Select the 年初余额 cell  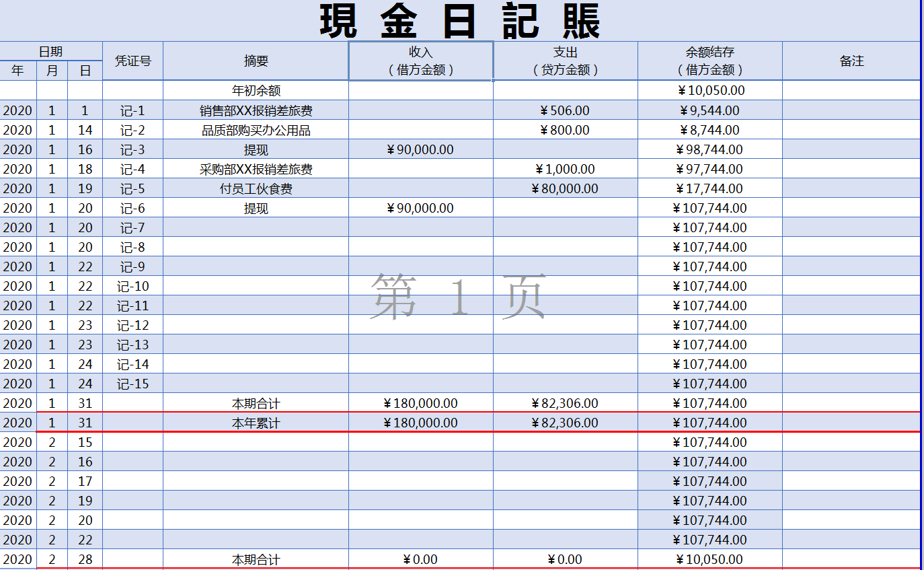click(256, 90)
